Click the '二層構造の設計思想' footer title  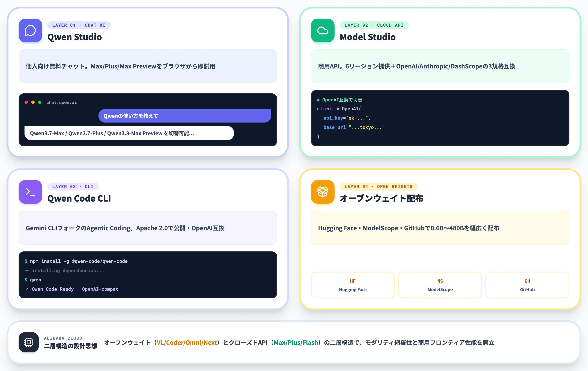71,346
